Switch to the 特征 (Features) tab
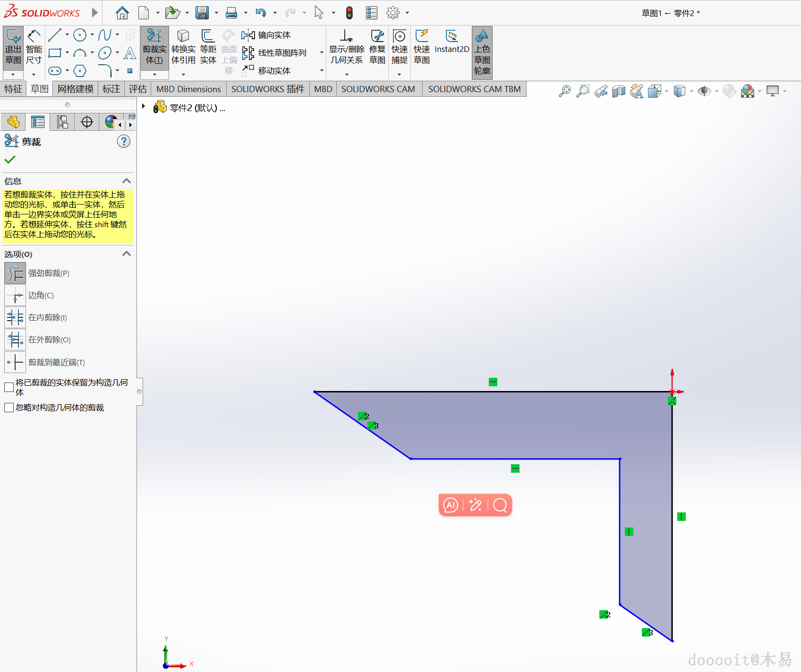Image resolution: width=801 pixels, height=672 pixels. 13,89
